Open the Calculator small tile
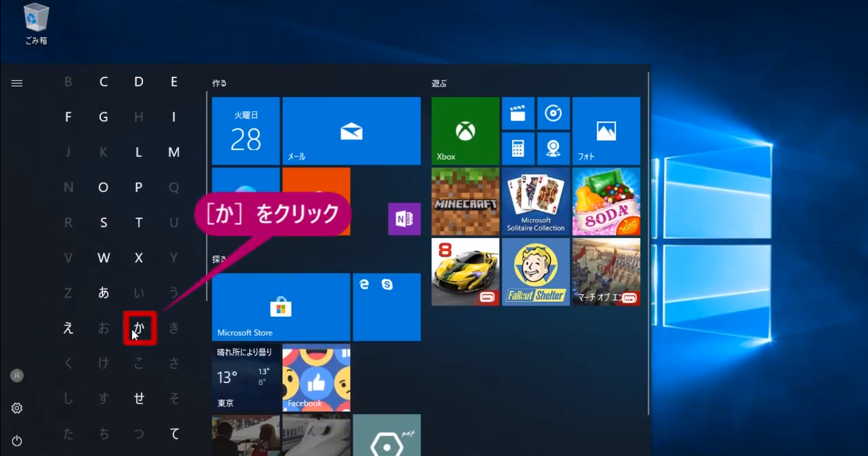The image size is (868, 456). click(x=518, y=149)
